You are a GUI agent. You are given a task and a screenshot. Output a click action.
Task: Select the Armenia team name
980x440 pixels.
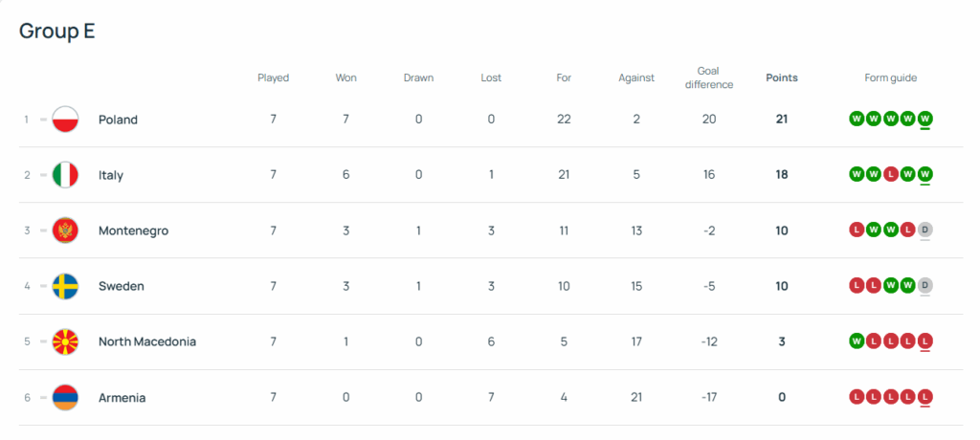coord(122,397)
